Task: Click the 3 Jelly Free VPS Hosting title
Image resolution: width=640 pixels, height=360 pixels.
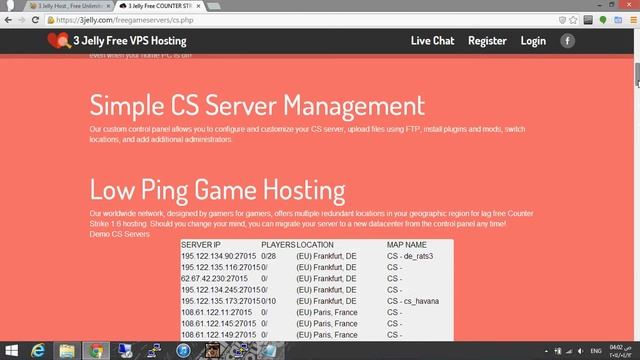Action: click(130, 41)
